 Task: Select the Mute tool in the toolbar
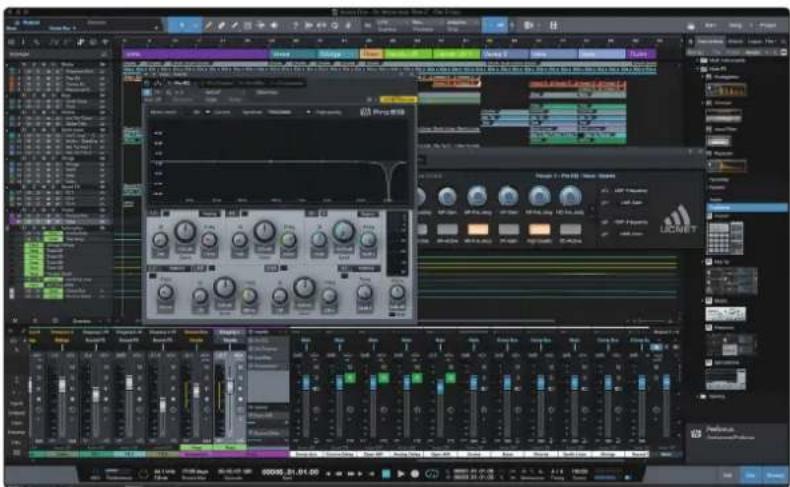coord(248,25)
